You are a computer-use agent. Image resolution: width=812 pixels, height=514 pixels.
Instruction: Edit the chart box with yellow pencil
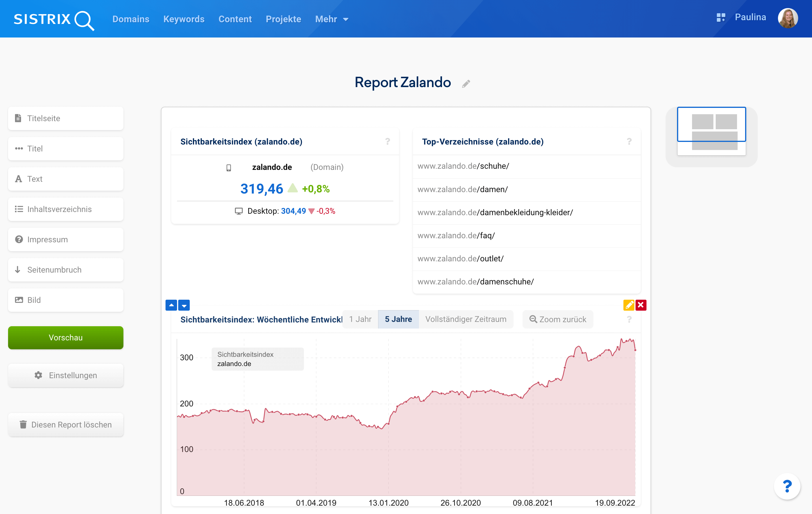click(x=629, y=305)
